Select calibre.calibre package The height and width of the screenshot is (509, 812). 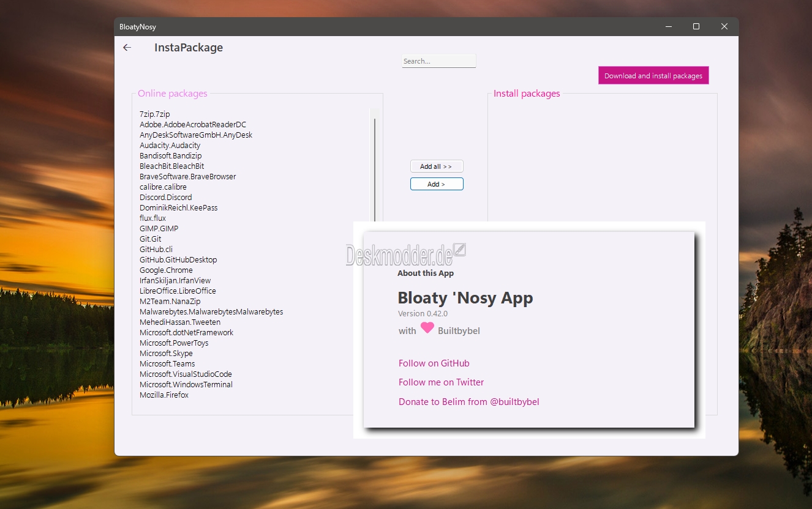coord(164,187)
